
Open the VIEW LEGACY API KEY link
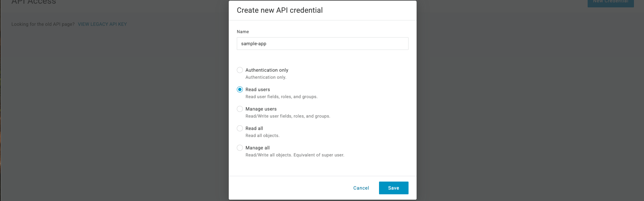[x=102, y=24]
